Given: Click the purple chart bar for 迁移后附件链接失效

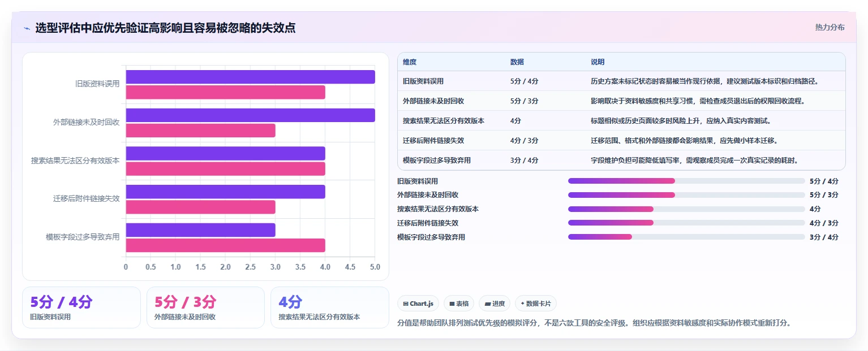Looking at the screenshot, I should click(x=225, y=192).
